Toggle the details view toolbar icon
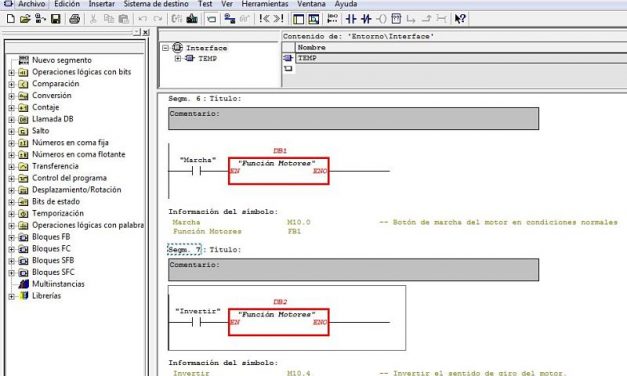627x376 pixels. point(314,19)
